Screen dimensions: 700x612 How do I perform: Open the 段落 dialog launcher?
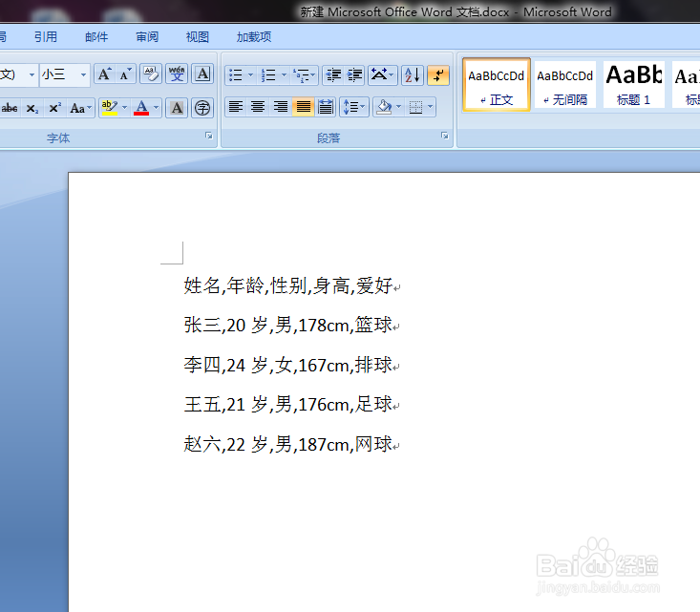(x=445, y=136)
